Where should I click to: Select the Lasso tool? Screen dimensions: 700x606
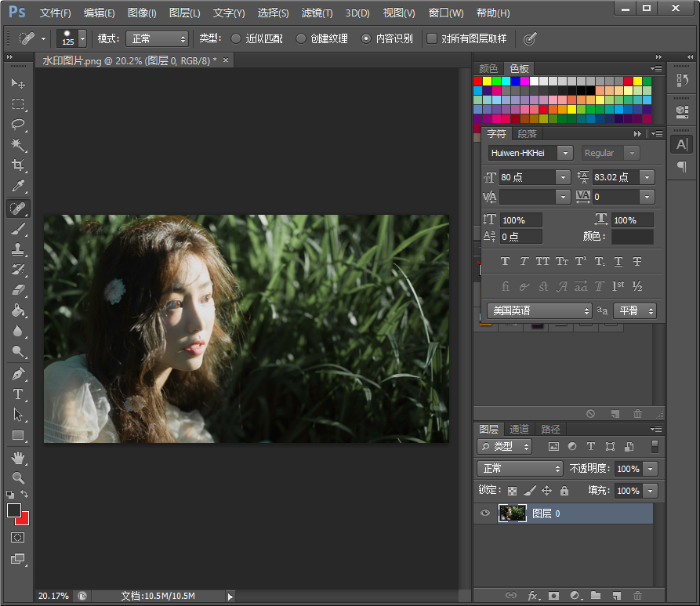pyautogui.click(x=18, y=125)
